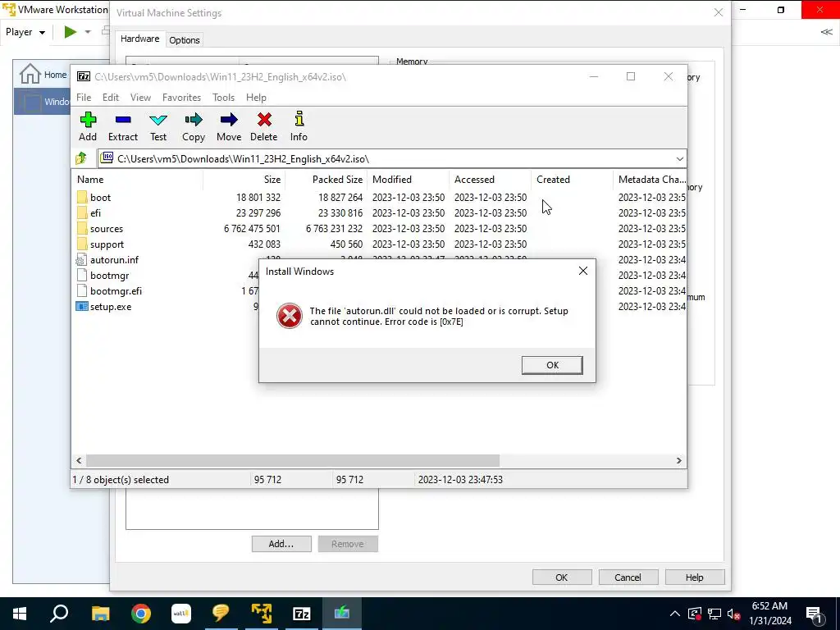This screenshot has height=630, width=840.
Task: Sort by Modified column header
Action: click(x=409, y=180)
